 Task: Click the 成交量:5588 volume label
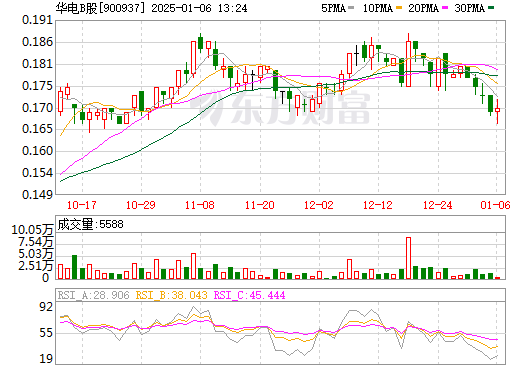tap(90, 224)
